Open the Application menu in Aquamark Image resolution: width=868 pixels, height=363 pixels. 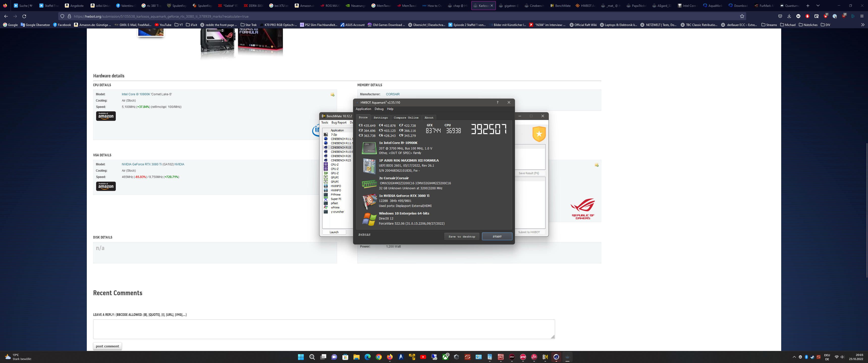[363, 109]
